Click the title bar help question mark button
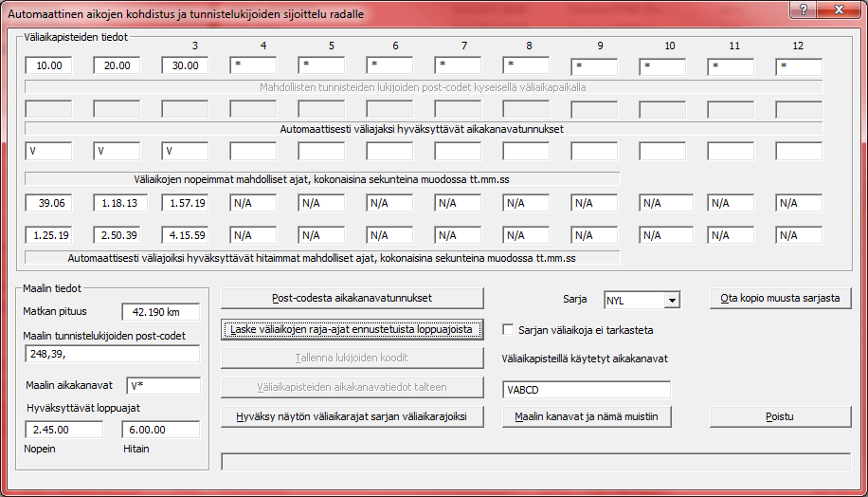Image resolution: width=868 pixels, height=497 pixels. [x=804, y=9]
